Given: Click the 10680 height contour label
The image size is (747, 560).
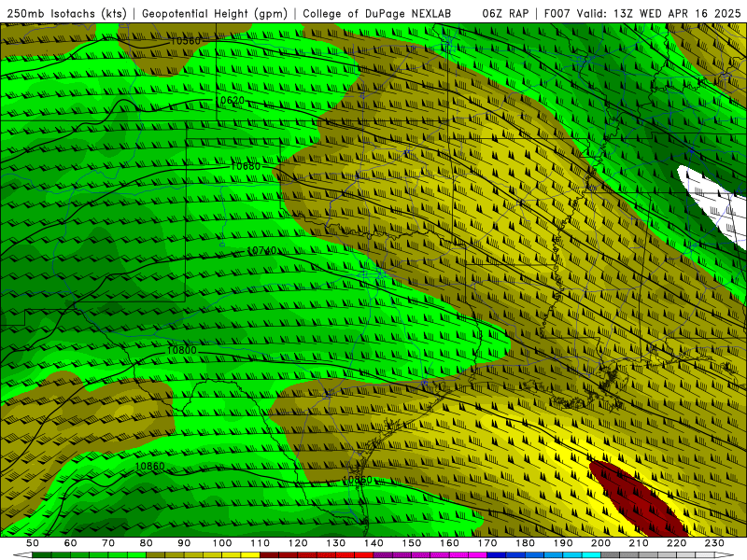Looking at the screenshot, I should 246,166.
